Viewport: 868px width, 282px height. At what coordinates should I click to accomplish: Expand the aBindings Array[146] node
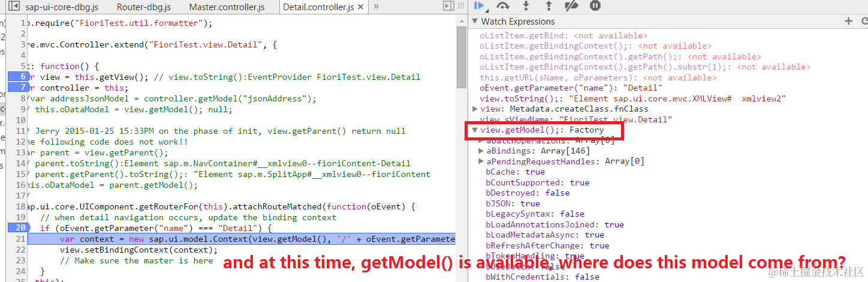481,151
